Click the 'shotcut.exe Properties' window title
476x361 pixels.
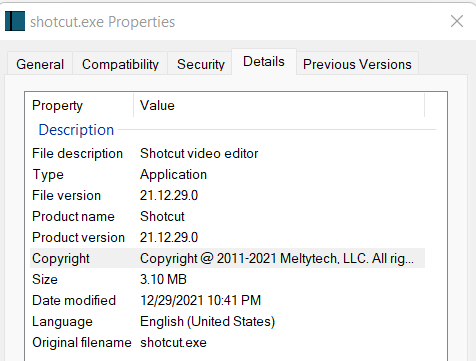click(102, 22)
